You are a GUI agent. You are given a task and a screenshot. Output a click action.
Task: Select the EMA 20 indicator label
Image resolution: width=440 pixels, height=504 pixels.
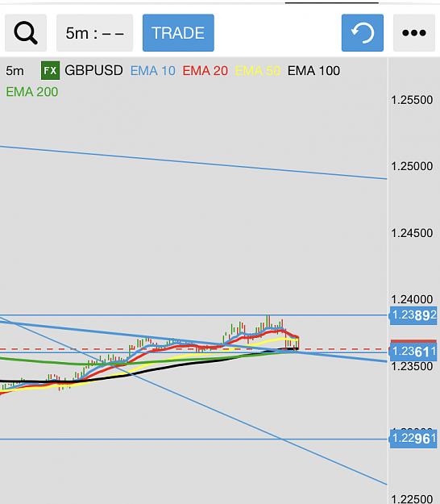pos(205,71)
